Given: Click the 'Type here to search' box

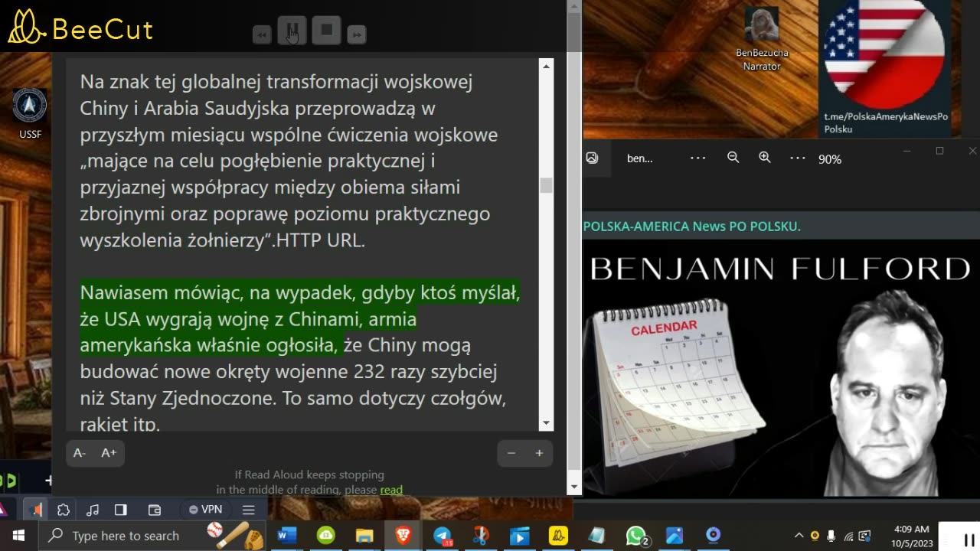Looking at the screenshot, I should coord(152,536).
